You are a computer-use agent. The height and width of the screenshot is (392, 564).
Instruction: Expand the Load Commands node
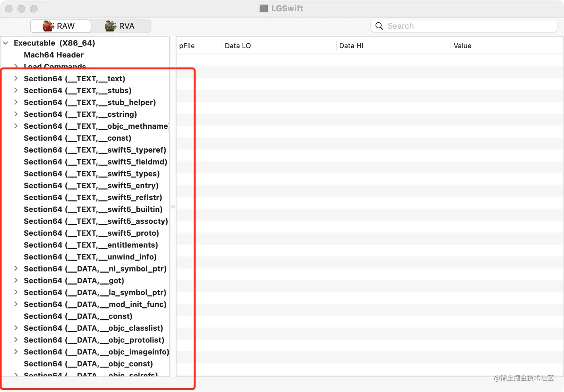pyautogui.click(x=16, y=66)
